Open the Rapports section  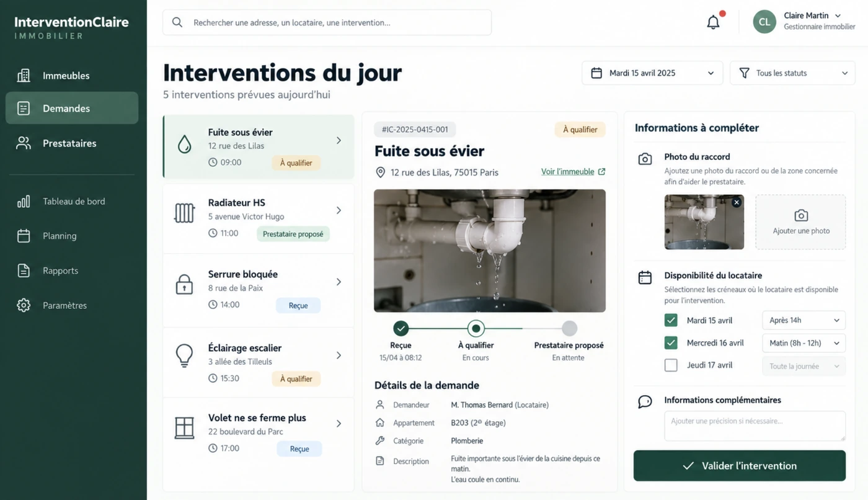pos(72,270)
